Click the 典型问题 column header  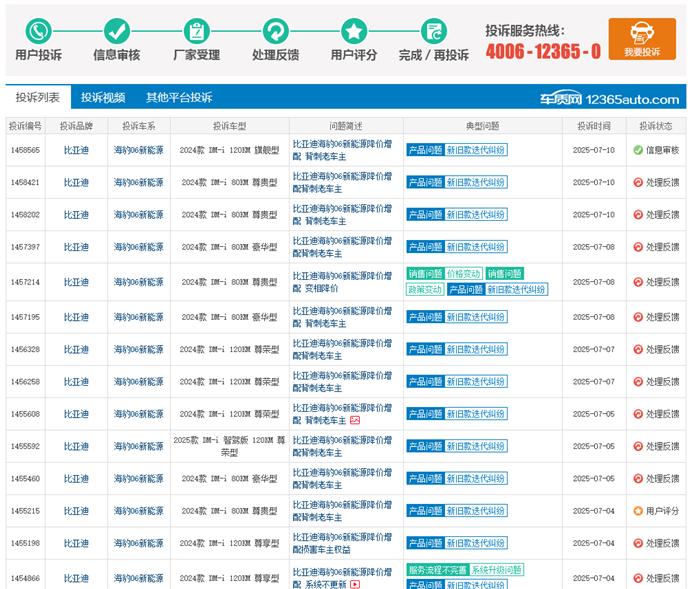point(483,126)
